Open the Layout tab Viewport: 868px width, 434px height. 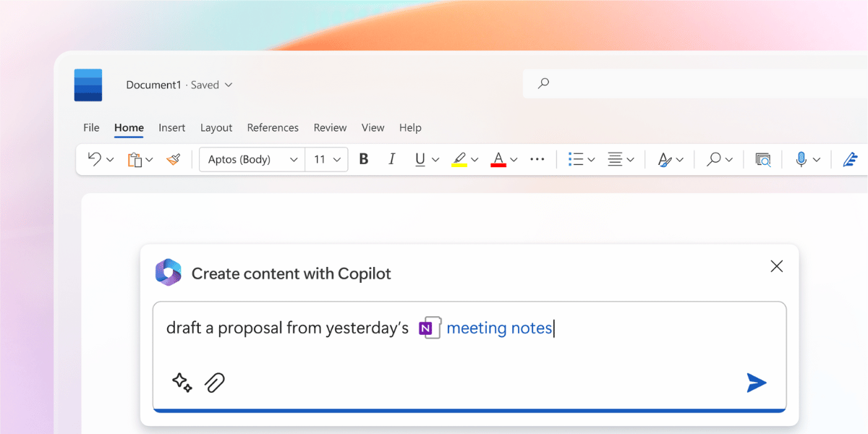point(216,127)
